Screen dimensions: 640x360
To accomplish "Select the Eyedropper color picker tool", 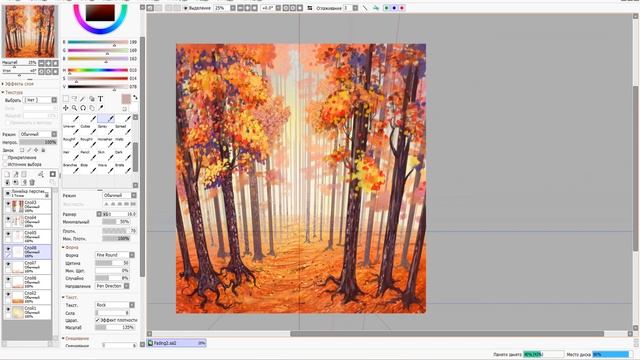I will (100, 108).
